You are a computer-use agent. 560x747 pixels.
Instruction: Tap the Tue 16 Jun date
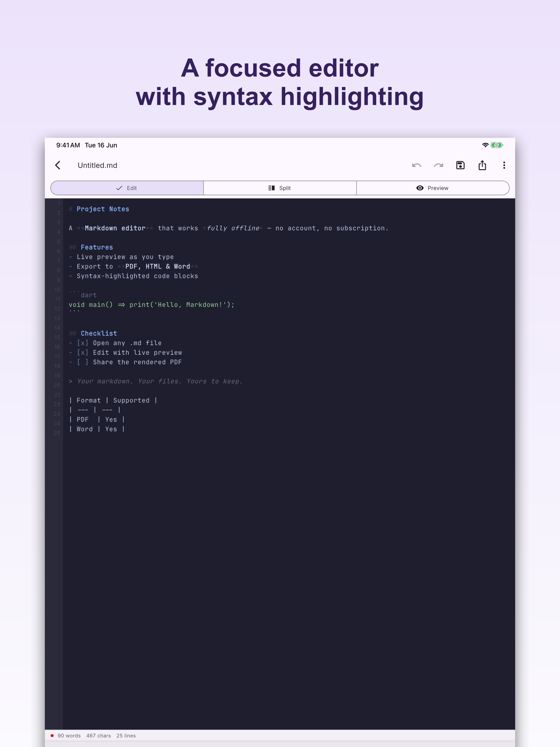click(x=101, y=145)
